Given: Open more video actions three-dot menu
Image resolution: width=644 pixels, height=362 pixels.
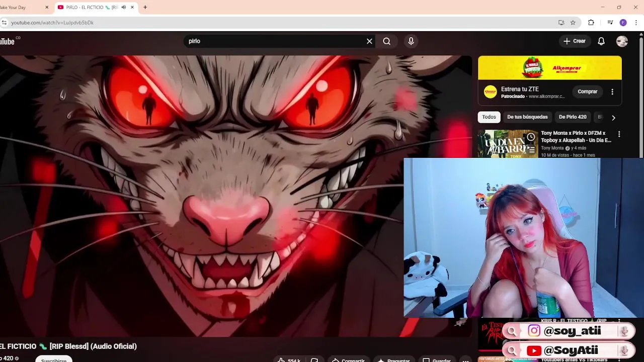Looking at the screenshot, I should [466, 359].
